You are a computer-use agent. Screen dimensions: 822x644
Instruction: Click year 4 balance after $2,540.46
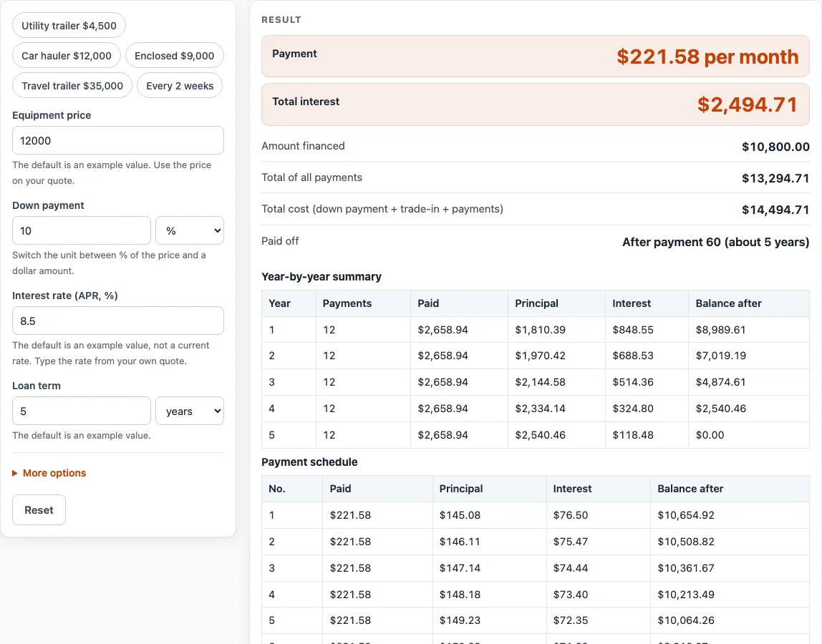(720, 408)
